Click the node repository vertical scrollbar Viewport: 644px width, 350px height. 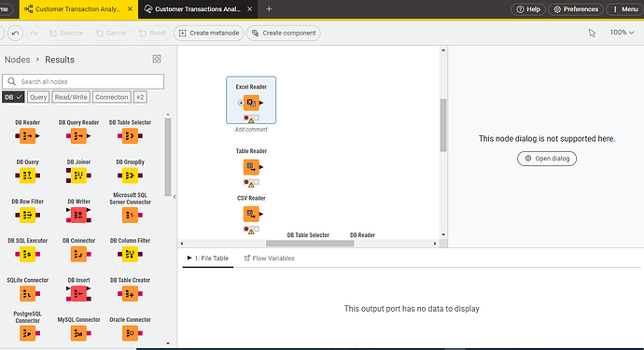(168, 157)
